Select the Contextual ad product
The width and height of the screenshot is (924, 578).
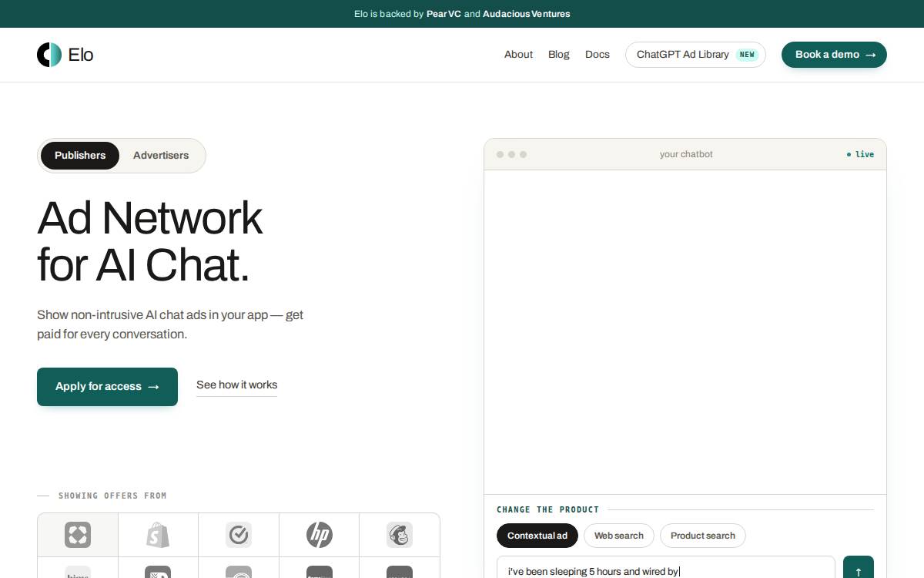tap(537, 536)
